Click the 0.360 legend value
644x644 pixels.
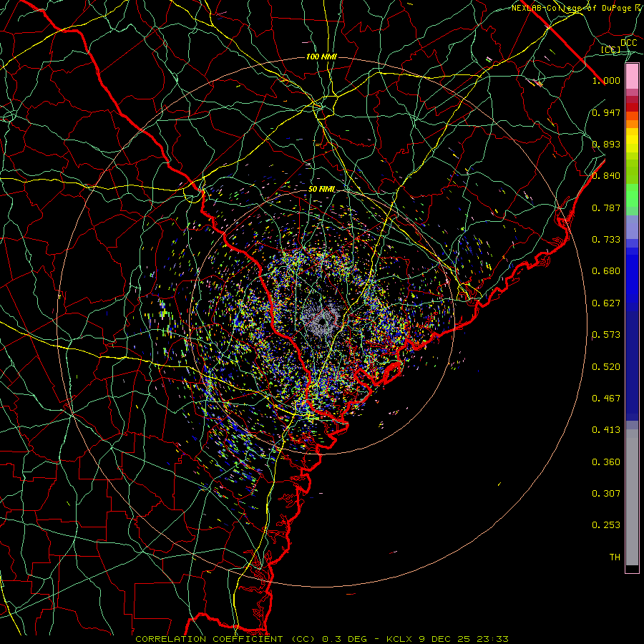(606, 462)
